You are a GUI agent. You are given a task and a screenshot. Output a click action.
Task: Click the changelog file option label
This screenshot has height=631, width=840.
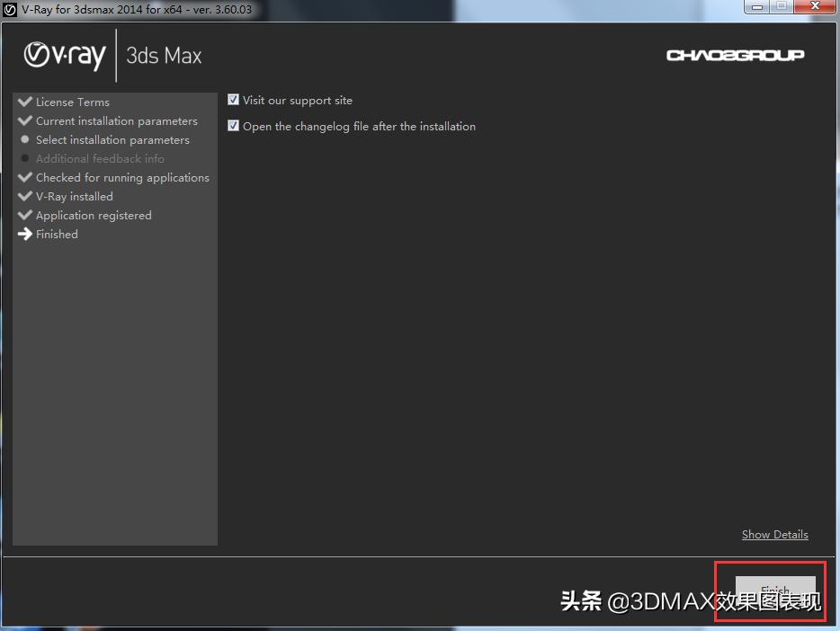359,127
